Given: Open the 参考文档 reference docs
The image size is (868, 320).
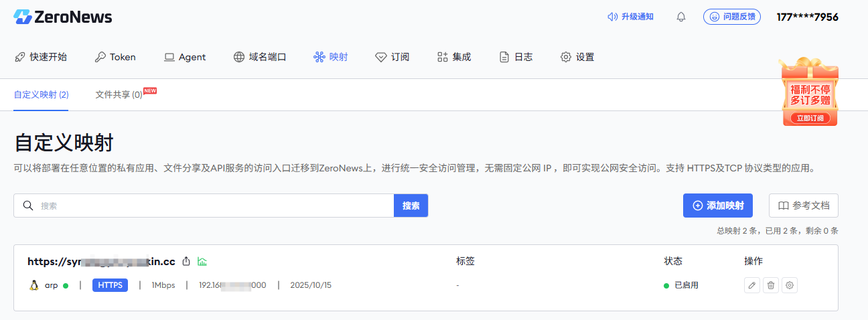Looking at the screenshot, I should [x=804, y=206].
